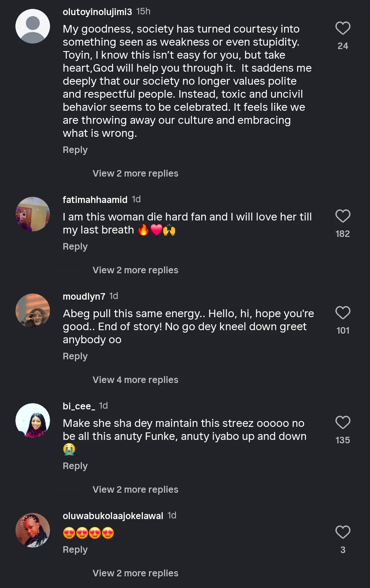Reply to moudlyn7's comment
Screen dimensions: 370x588
pyautogui.click(x=75, y=356)
